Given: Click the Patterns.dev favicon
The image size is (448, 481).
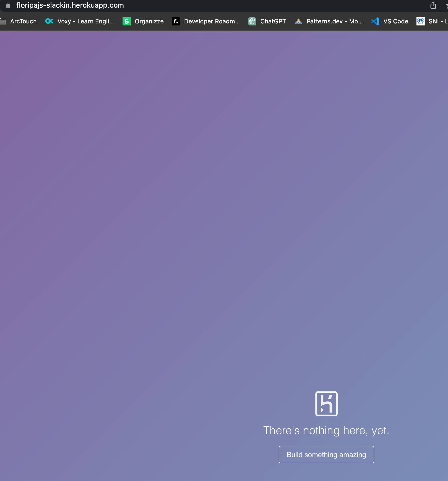Looking at the screenshot, I should point(298,21).
